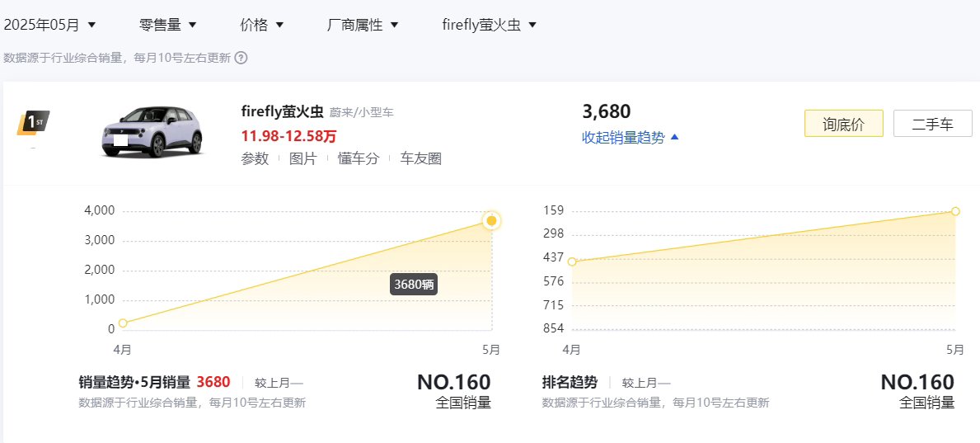Open the 图片 photos link
980x443 pixels.
pos(303,159)
